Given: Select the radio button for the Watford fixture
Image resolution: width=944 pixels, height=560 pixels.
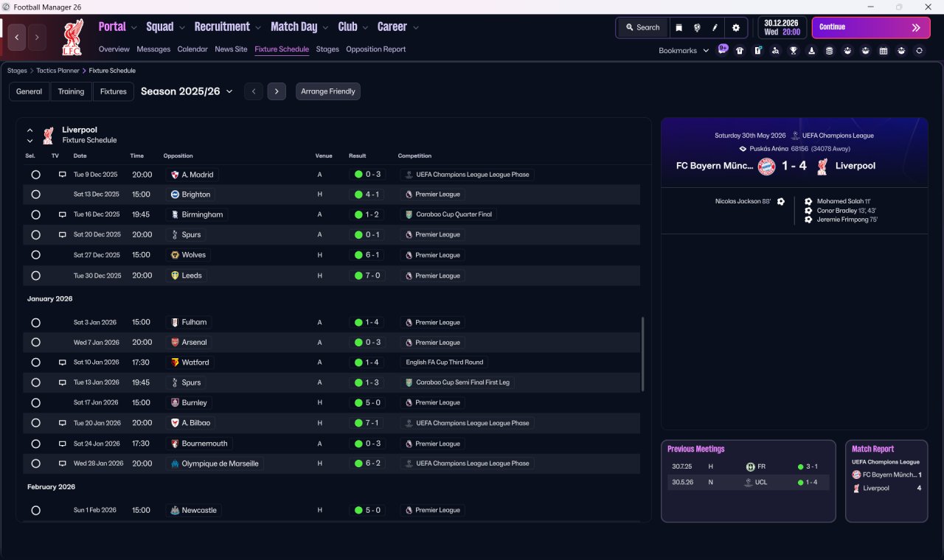Looking at the screenshot, I should pos(35,363).
